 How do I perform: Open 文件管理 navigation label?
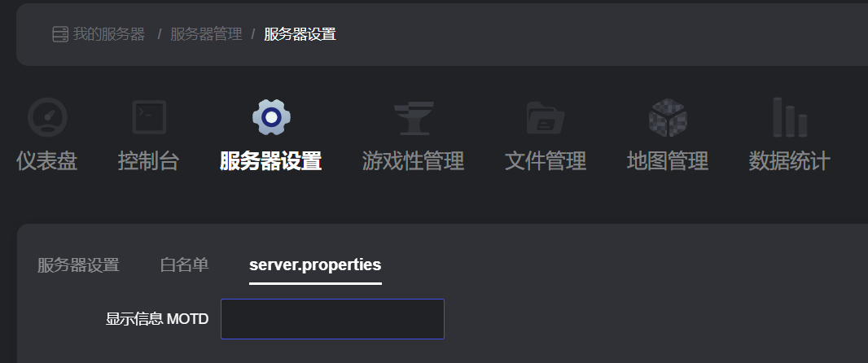pyautogui.click(x=546, y=162)
